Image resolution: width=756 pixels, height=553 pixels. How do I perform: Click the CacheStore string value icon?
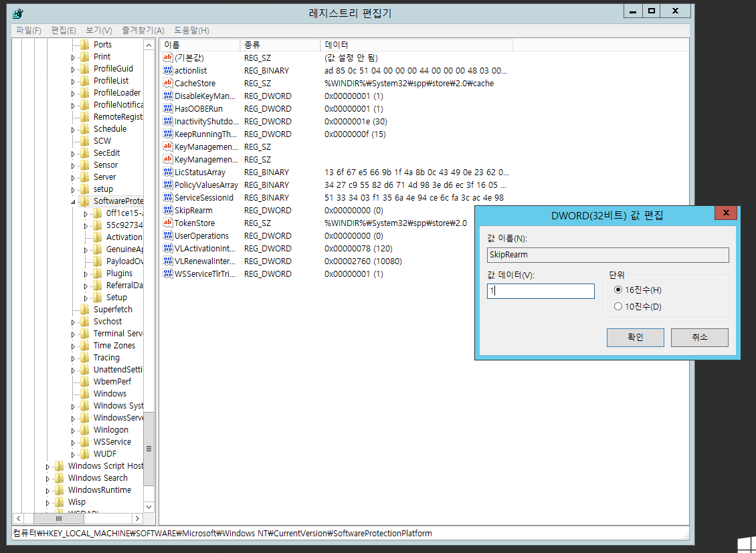point(168,84)
